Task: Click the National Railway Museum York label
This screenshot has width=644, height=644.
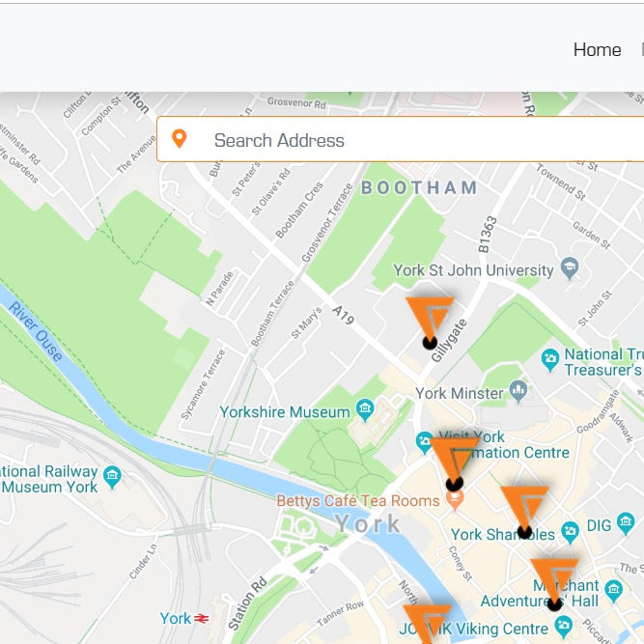Action: [49, 479]
